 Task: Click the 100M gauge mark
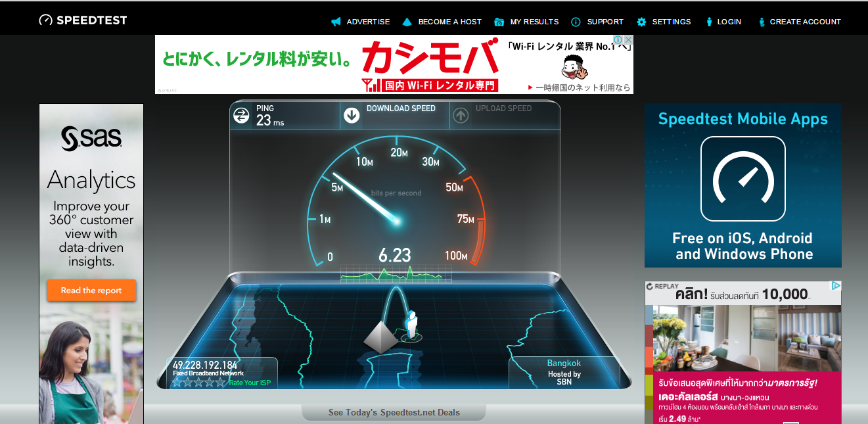455,256
